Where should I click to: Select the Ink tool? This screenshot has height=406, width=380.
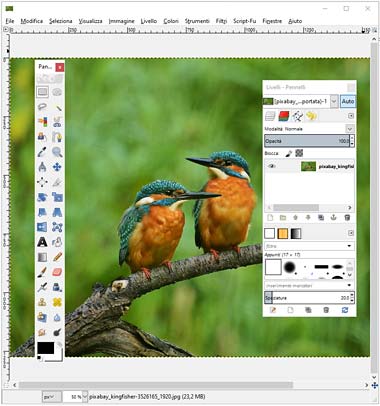[57, 287]
